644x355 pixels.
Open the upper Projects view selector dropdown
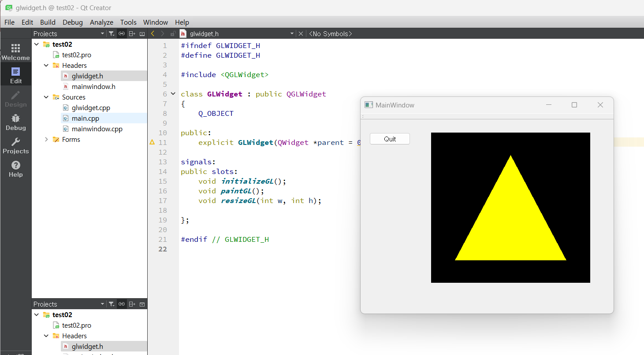pyautogui.click(x=69, y=33)
